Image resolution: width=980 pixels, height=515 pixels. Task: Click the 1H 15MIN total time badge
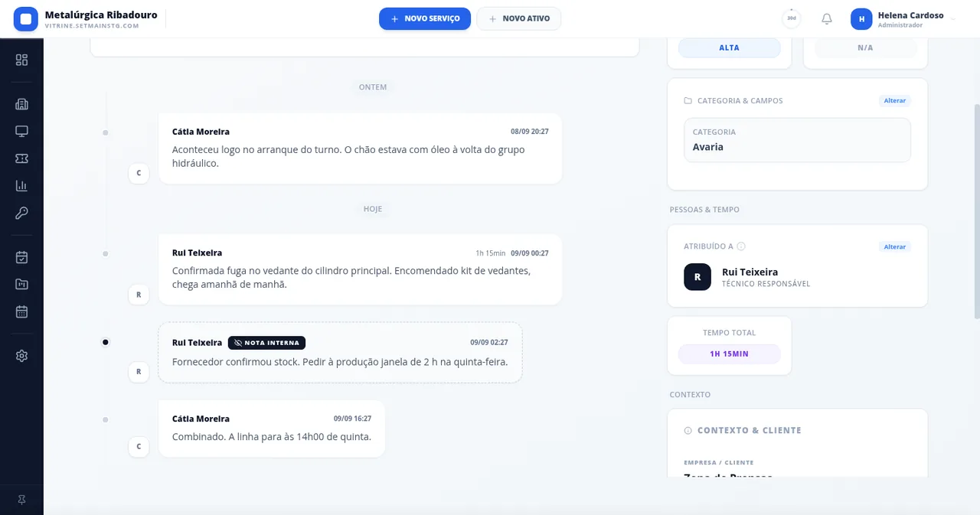[x=730, y=354]
